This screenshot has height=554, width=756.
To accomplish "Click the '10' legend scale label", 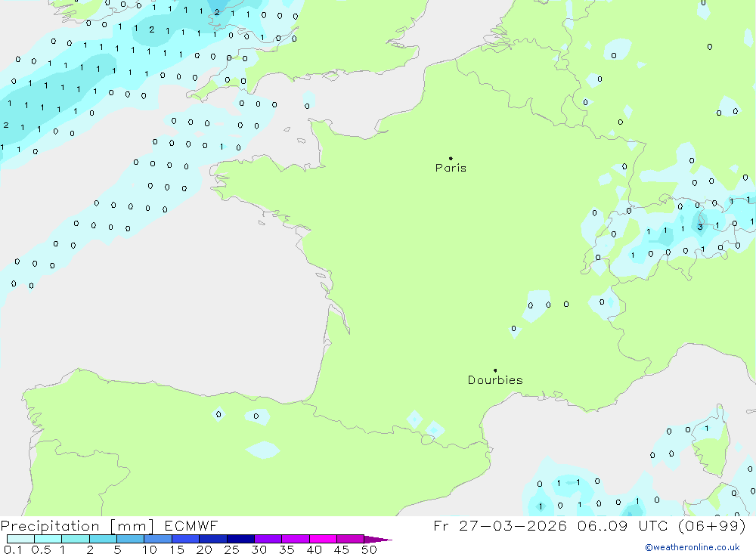I will [x=150, y=549].
